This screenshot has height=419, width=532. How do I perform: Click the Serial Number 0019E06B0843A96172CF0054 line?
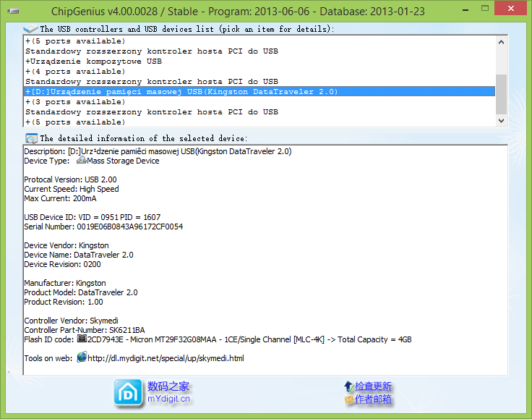[103, 227]
